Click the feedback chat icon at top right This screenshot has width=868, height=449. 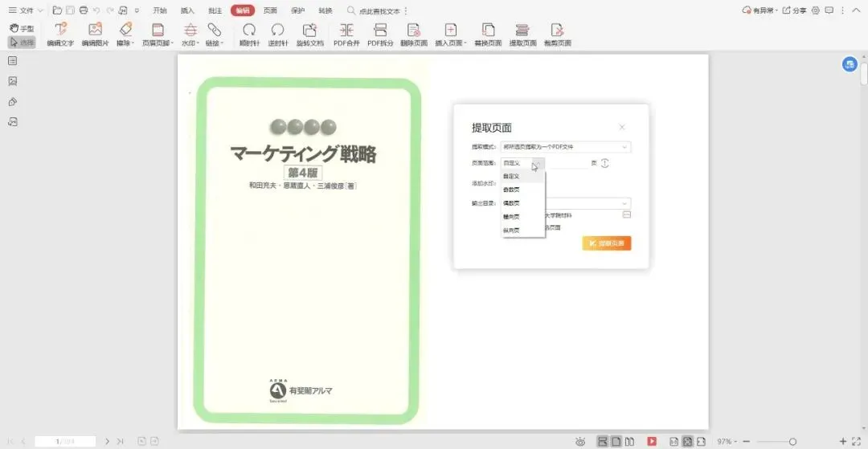(829, 10)
